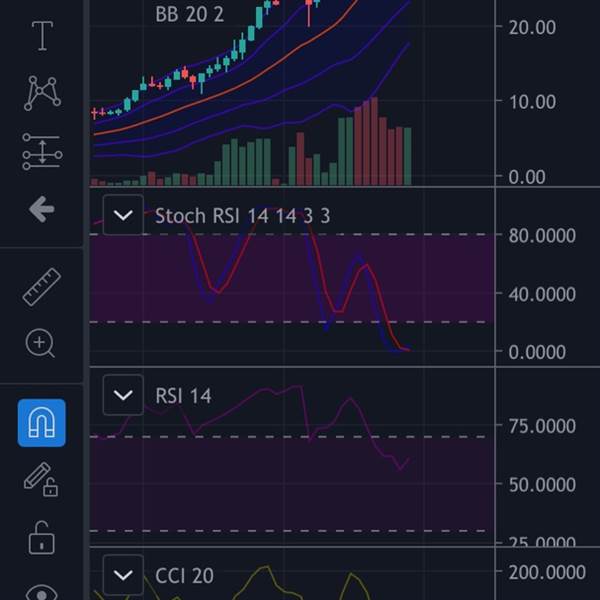Click the tallest red volume bar
The width and height of the screenshot is (600, 600).
click(374, 142)
